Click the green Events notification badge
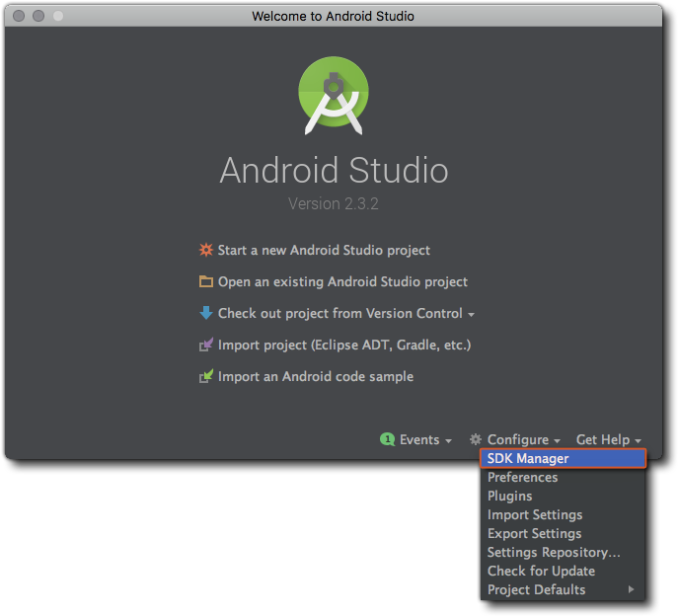Screen dimensions: 678x616 [388, 439]
